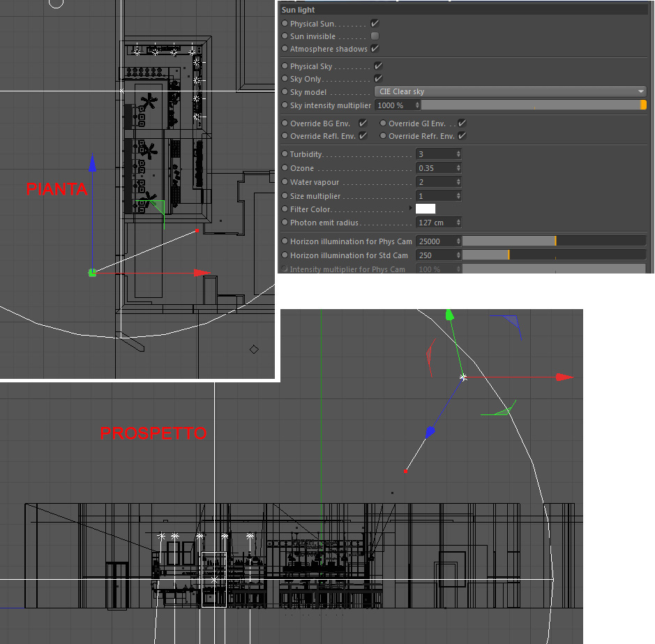Enable the Sun invisible checkbox
This screenshot has width=655, height=644.
coord(375,36)
